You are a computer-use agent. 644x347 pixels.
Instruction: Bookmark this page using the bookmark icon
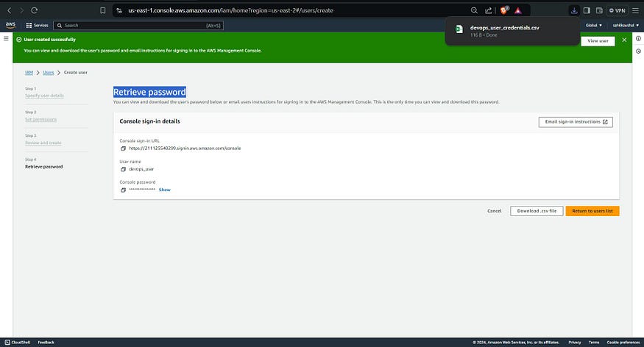tap(103, 11)
